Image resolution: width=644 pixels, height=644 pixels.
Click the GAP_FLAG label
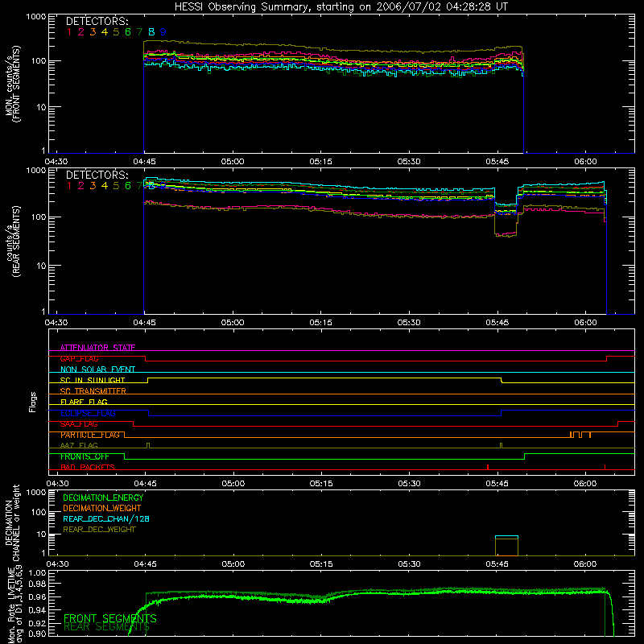(79, 358)
